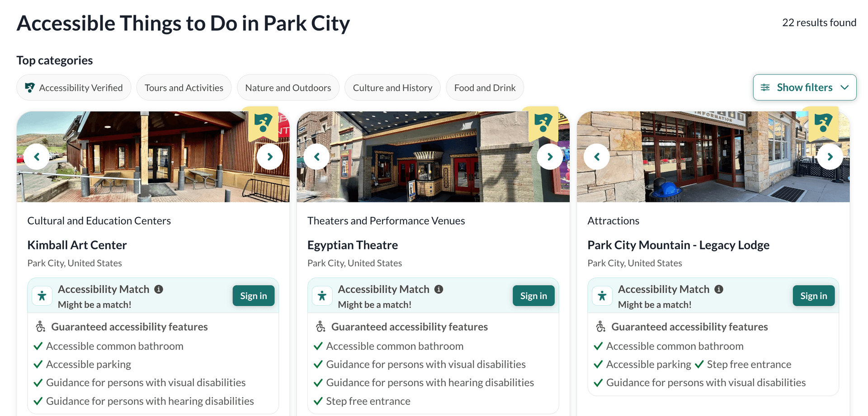Click 'Accessible parking' on Kimball Art Center card

click(x=89, y=365)
